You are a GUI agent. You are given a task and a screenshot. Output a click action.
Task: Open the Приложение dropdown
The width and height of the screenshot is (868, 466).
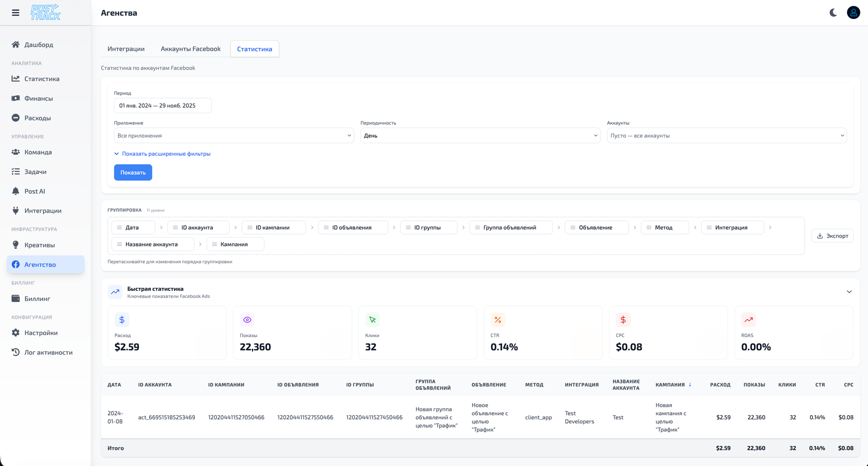(234, 135)
